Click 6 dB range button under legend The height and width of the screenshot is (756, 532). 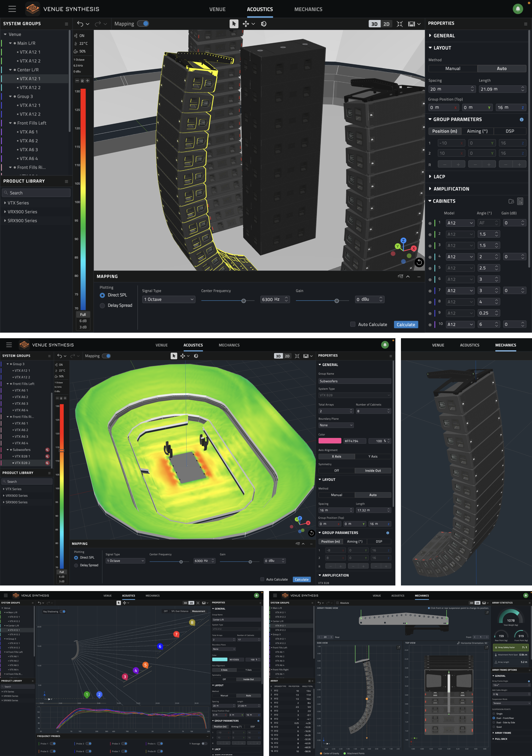(x=83, y=321)
